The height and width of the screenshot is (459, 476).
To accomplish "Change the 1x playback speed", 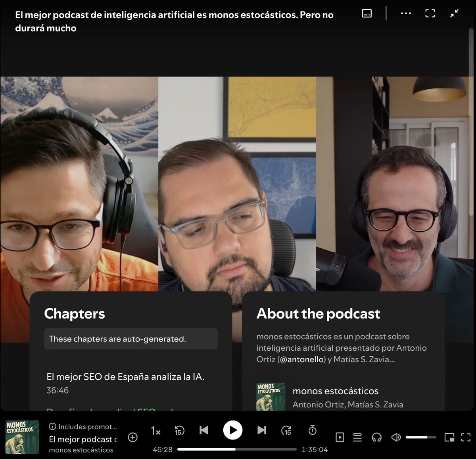I will pyautogui.click(x=155, y=431).
